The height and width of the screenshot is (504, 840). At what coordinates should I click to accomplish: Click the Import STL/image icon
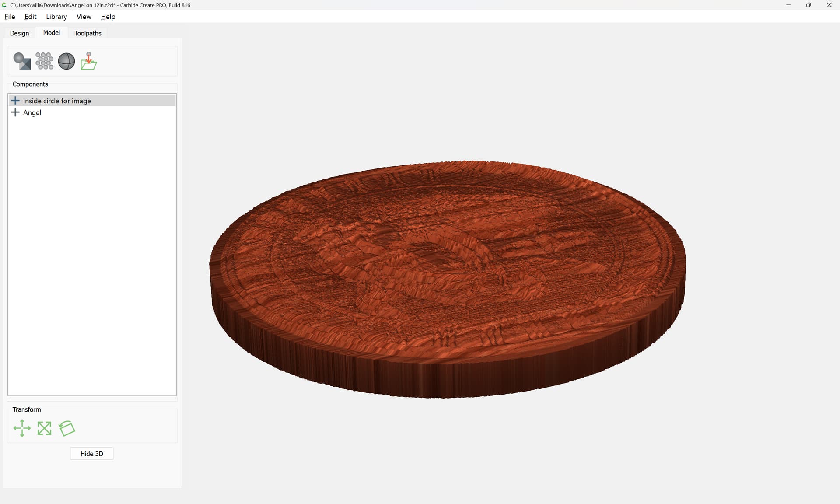pos(88,61)
